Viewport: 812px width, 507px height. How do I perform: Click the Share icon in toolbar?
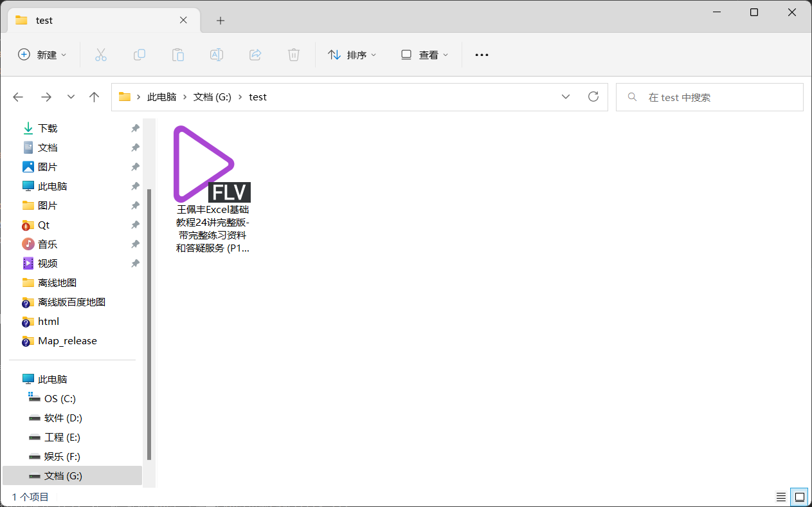pos(255,55)
